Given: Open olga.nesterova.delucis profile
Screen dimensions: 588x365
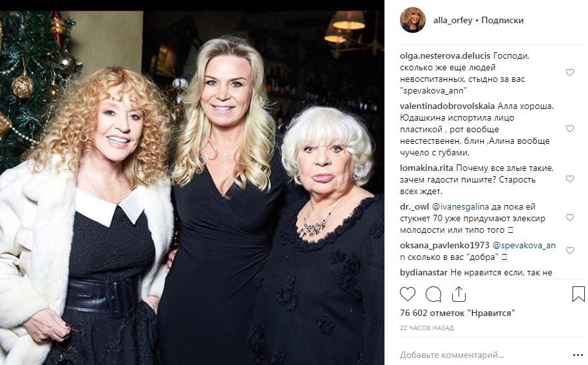Looking at the screenshot, I should click(x=445, y=55).
